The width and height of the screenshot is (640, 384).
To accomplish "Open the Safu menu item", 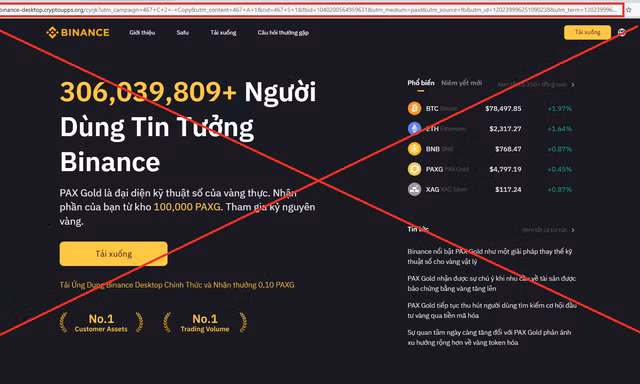I will [182, 33].
